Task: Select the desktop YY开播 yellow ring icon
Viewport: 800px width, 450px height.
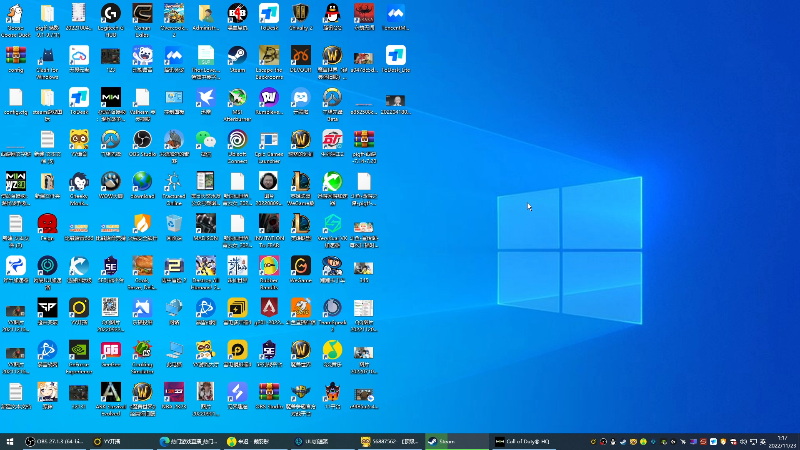Action: point(79,312)
